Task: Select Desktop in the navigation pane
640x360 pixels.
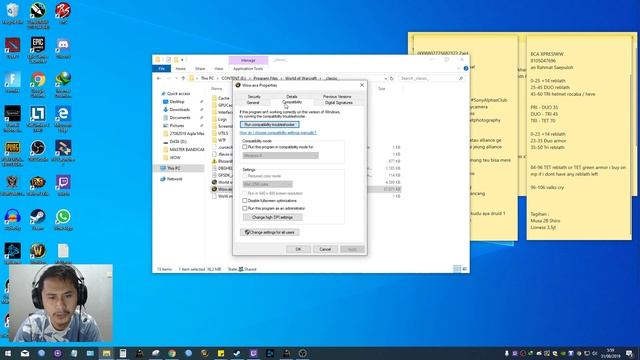Action: (x=177, y=102)
